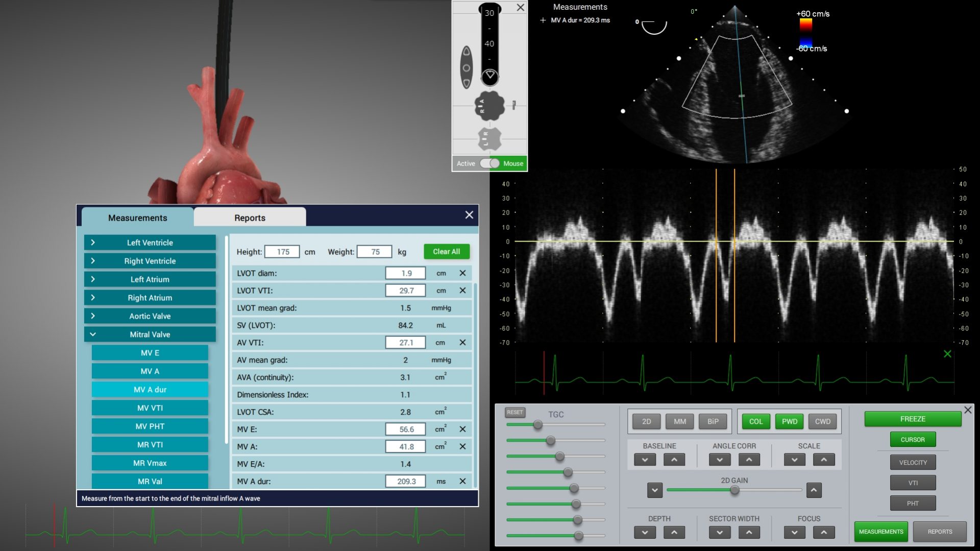The image size is (980, 551).
Task: Choose MR Vmax measurement item
Action: [150, 463]
